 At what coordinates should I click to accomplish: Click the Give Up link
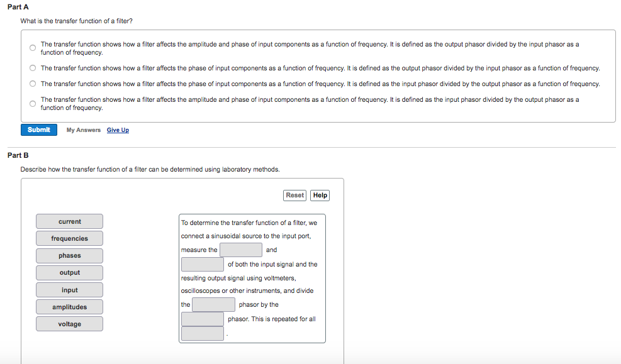click(118, 130)
